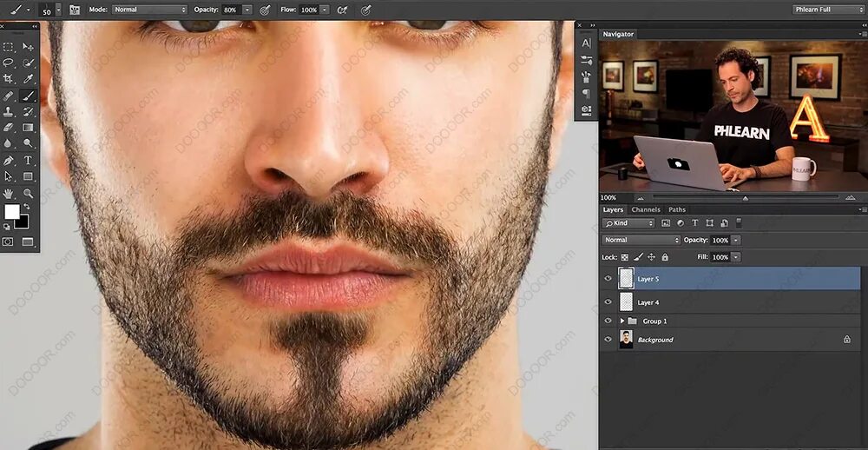
Task: Lock all layer attributes
Action: (x=665, y=257)
